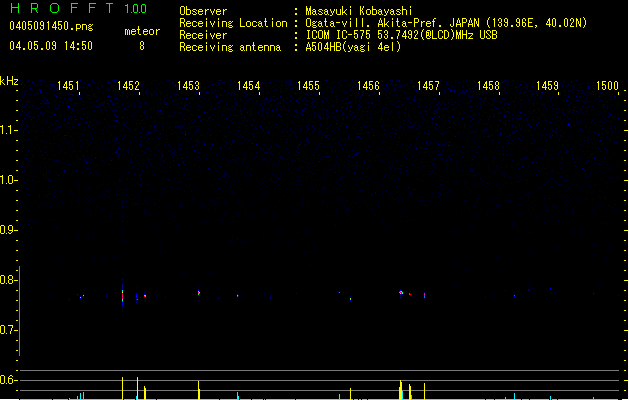Click the strong meteor echo just before 1452
Screen dimensions: 629x400
click(123, 297)
